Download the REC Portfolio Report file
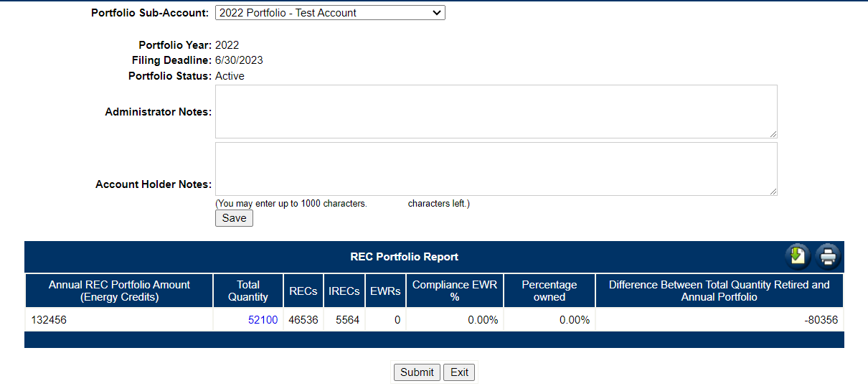Image resolution: width=868 pixels, height=386 pixels. tap(797, 256)
